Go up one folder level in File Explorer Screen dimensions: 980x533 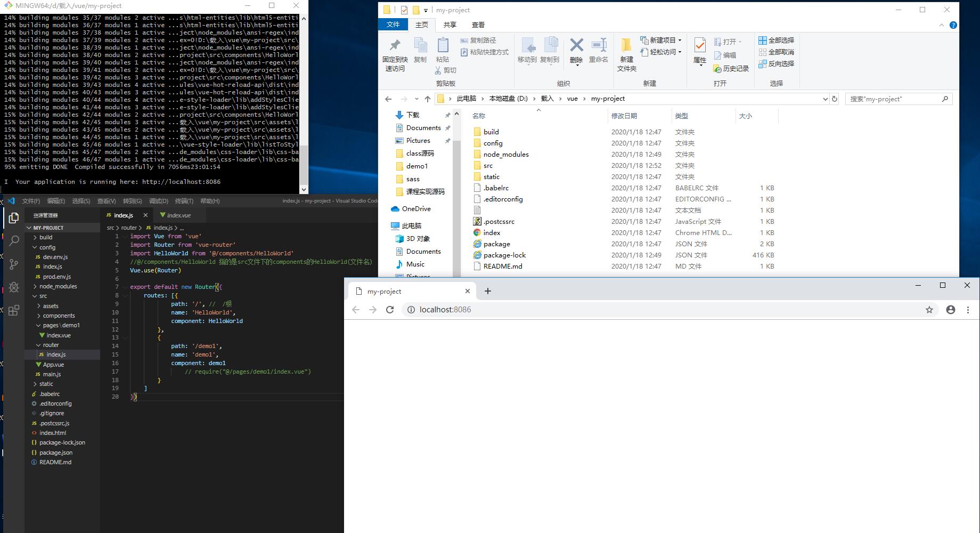click(428, 99)
